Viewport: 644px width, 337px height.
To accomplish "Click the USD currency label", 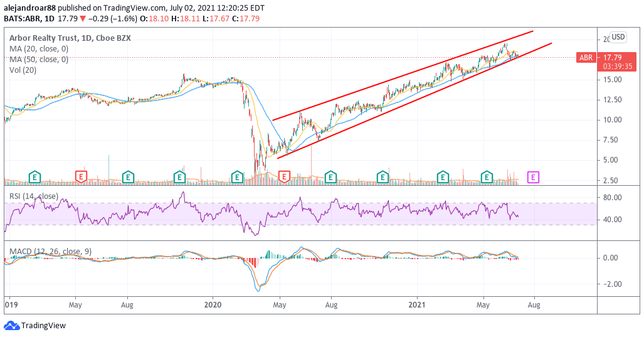I will 618,37.
